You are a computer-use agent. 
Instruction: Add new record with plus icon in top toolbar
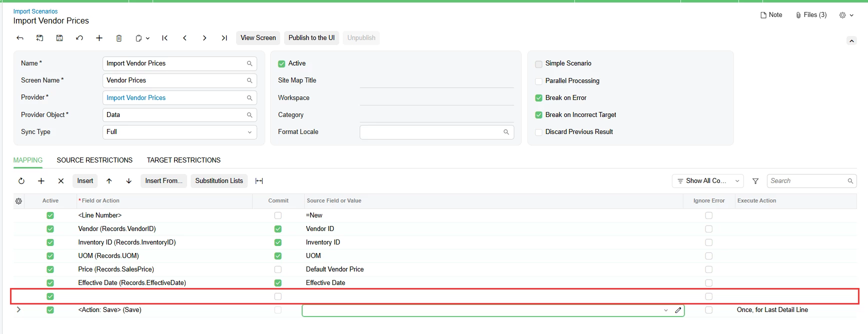(x=99, y=38)
